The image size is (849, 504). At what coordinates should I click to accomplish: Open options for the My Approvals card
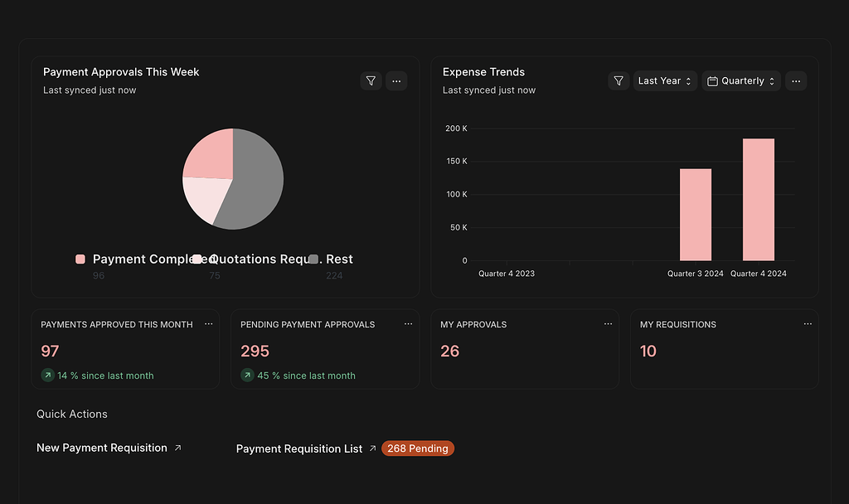pos(608,324)
